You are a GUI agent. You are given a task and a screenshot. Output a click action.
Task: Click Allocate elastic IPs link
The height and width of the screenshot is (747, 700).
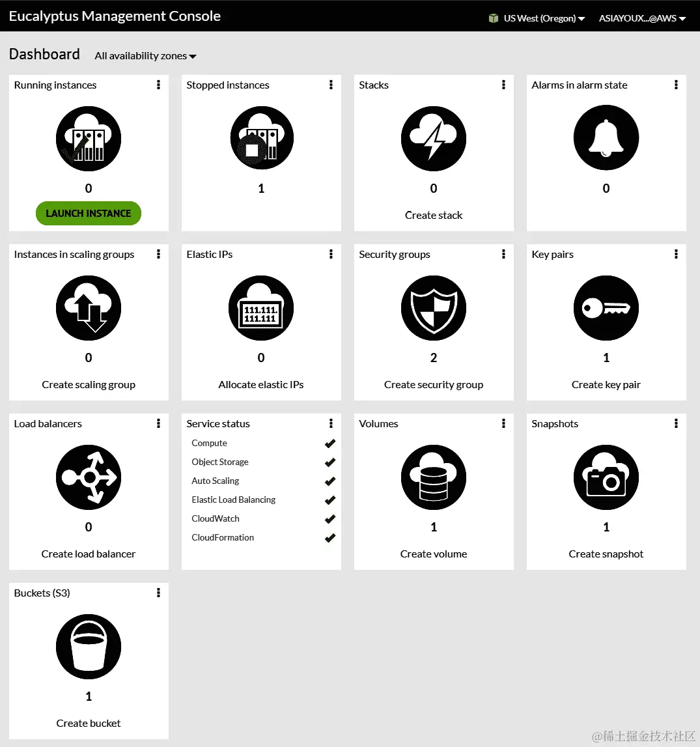(261, 384)
